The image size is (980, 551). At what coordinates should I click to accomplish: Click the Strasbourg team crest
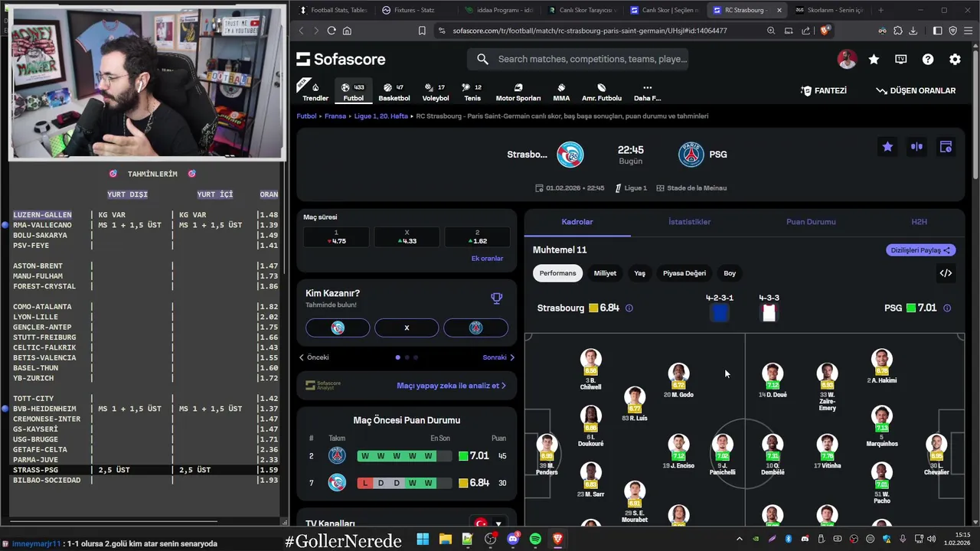570,155
